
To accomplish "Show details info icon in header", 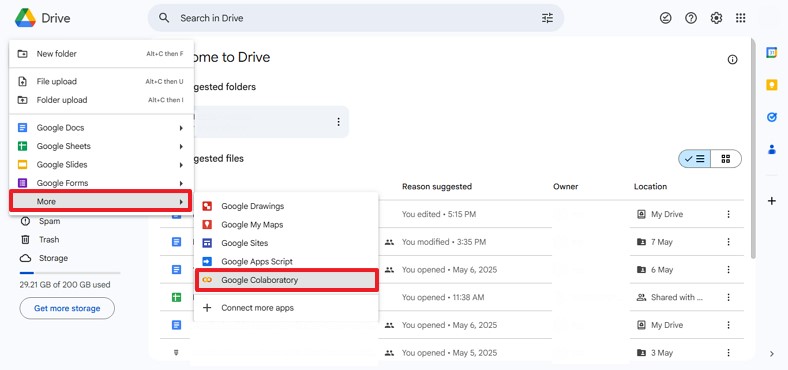I will pos(733,59).
